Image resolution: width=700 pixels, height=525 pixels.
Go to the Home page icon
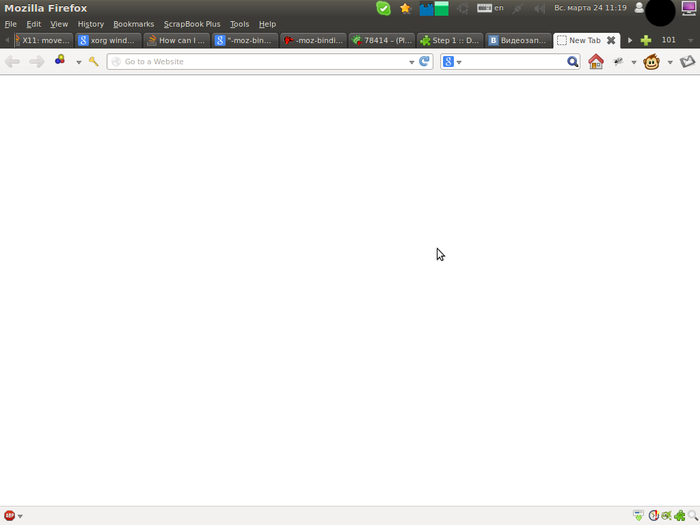point(596,62)
